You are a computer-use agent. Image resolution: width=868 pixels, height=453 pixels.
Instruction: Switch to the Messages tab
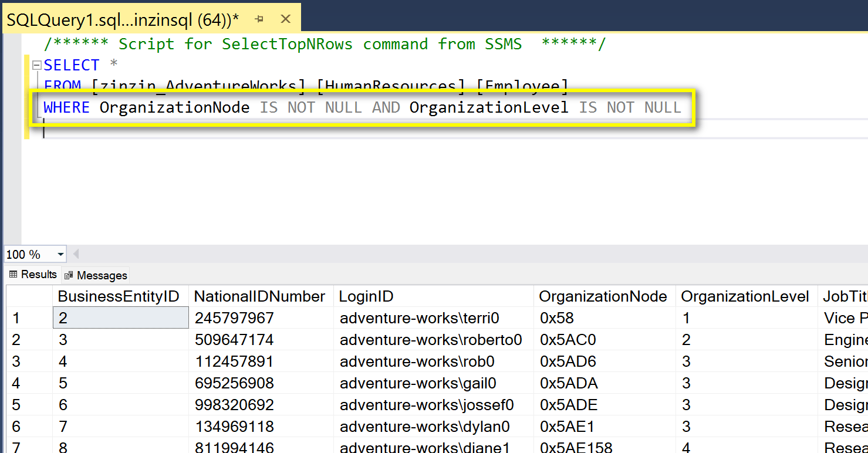pos(96,275)
